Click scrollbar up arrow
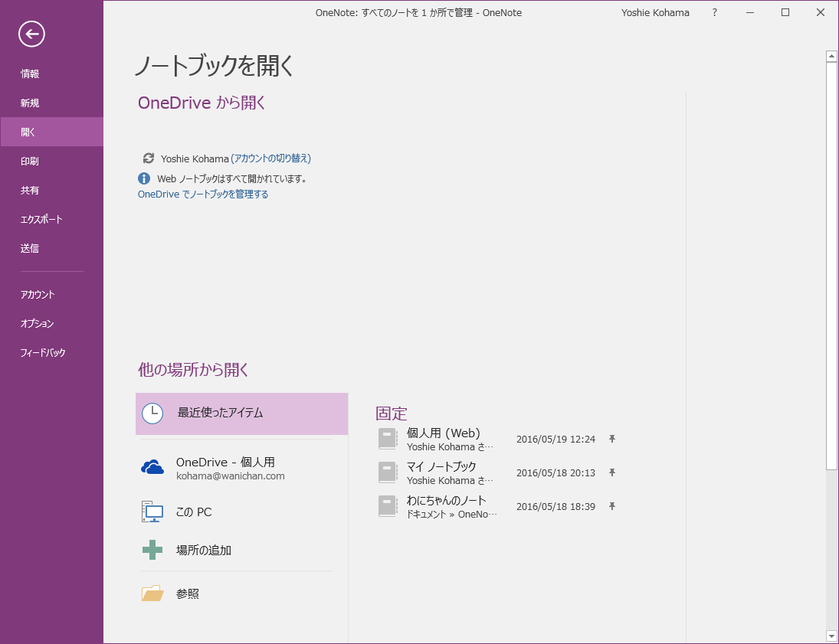The width and height of the screenshot is (839, 644). [831, 56]
